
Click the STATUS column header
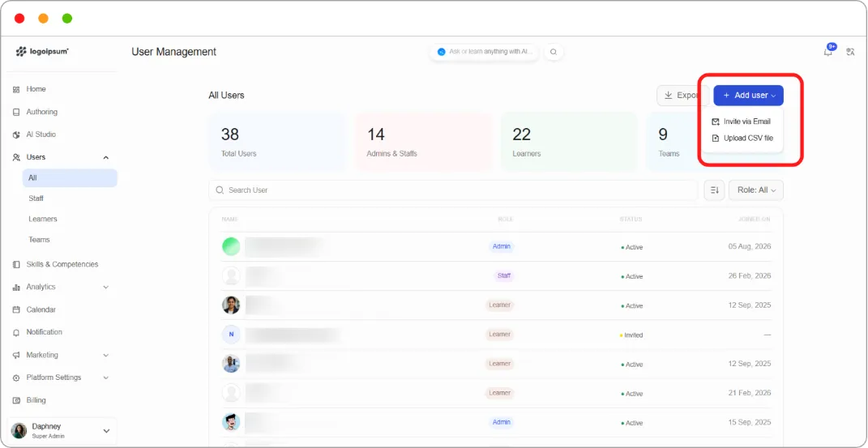point(631,220)
